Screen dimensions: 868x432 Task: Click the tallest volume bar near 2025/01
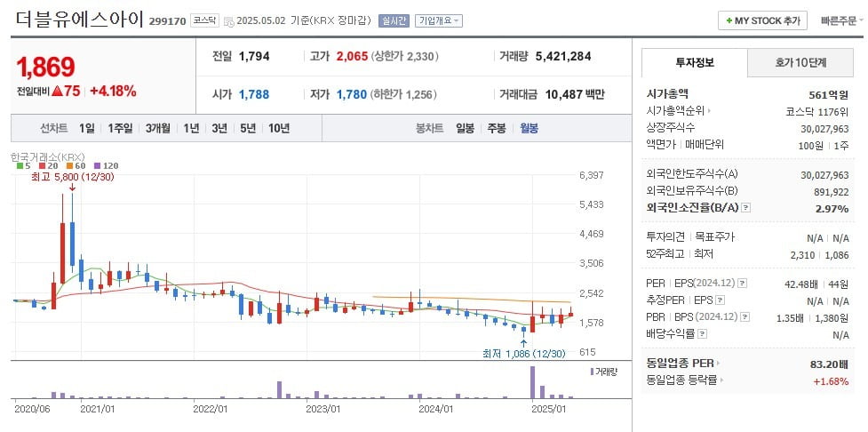point(532,382)
